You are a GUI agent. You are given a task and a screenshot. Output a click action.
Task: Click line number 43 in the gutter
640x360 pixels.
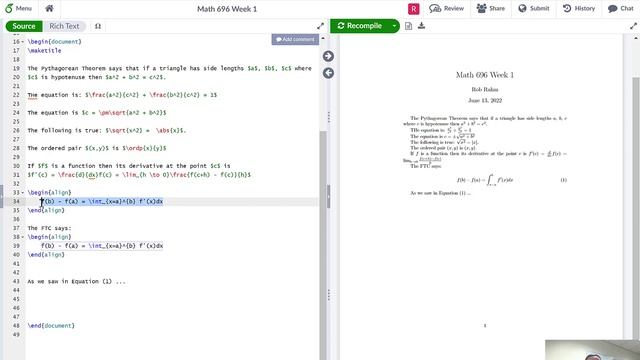click(x=16, y=281)
